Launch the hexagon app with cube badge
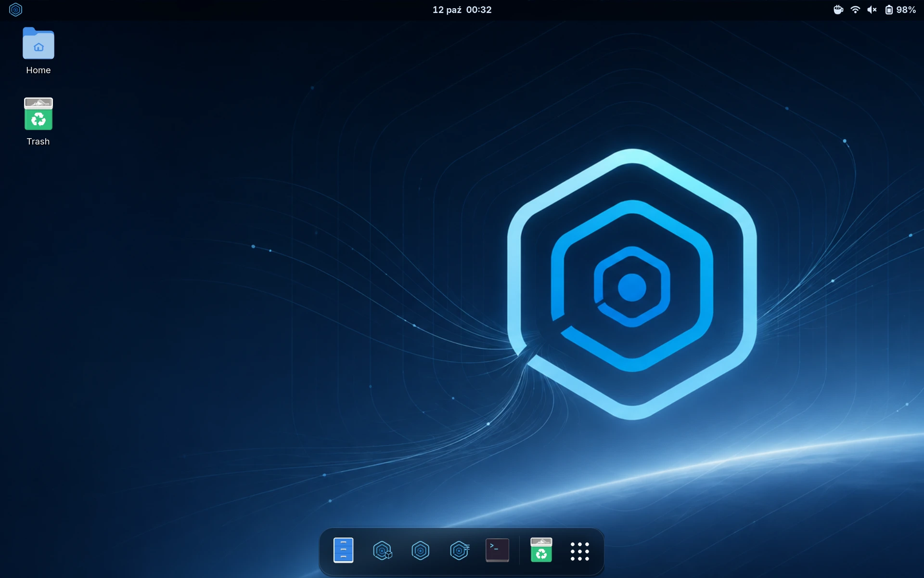The width and height of the screenshot is (924, 578). tap(382, 551)
